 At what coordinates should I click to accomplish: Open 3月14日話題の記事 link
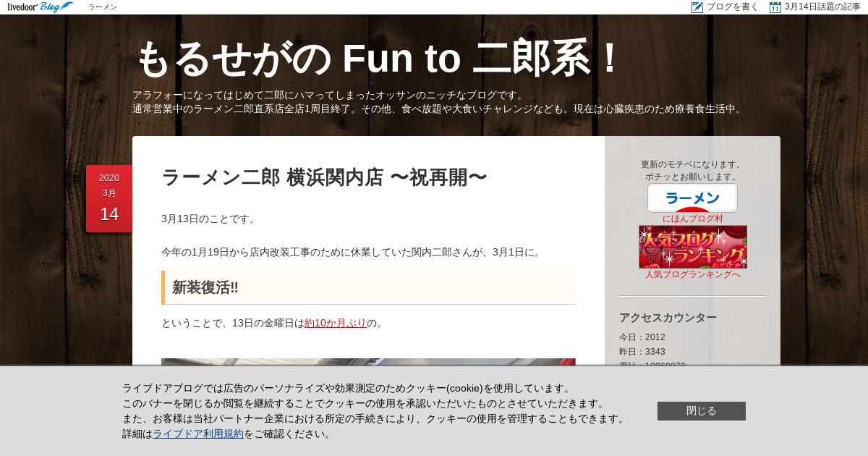pyautogui.click(x=822, y=7)
